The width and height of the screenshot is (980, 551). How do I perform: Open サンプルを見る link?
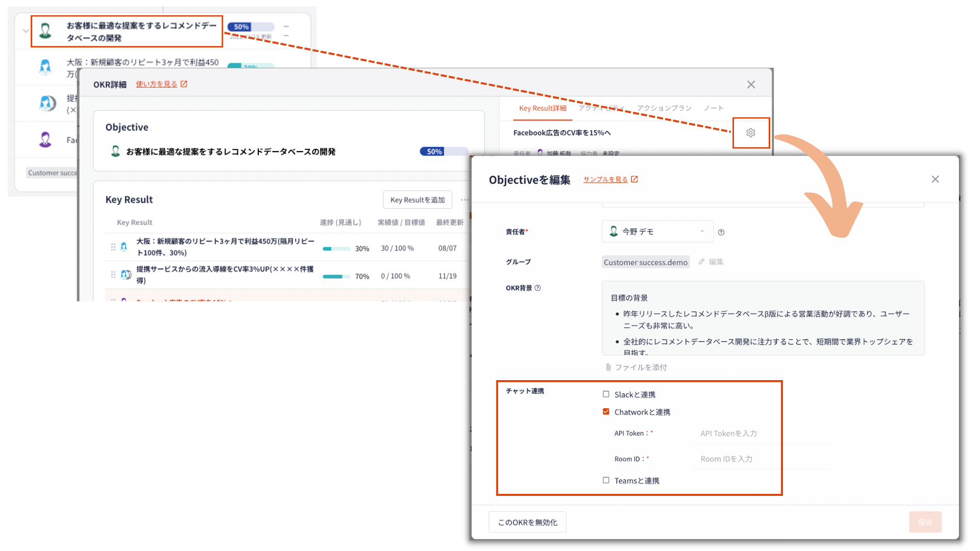(610, 180)
